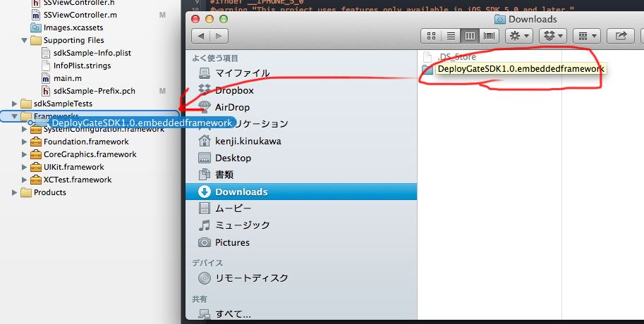Switch Finder to Cover Flow view

[489, 36]
